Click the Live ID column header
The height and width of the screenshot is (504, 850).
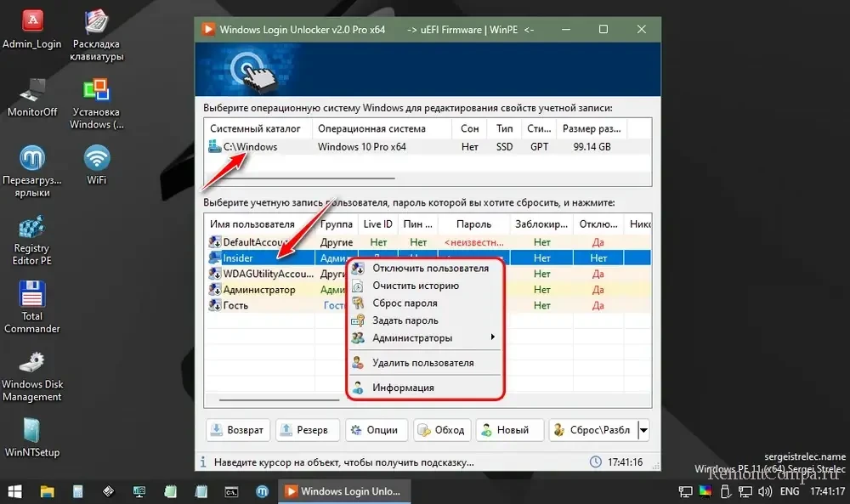click(x=378, y=224)
